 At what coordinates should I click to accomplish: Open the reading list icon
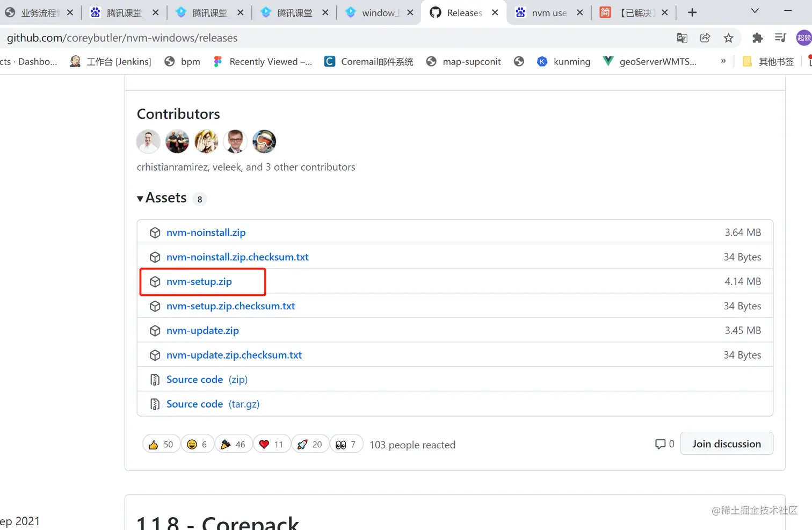coord(780,38)
